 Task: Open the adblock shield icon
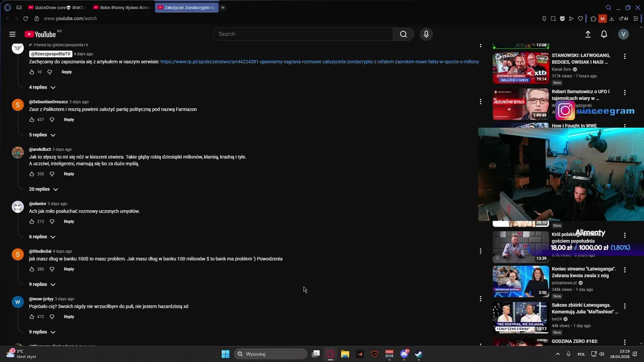[x=562, y=19]
